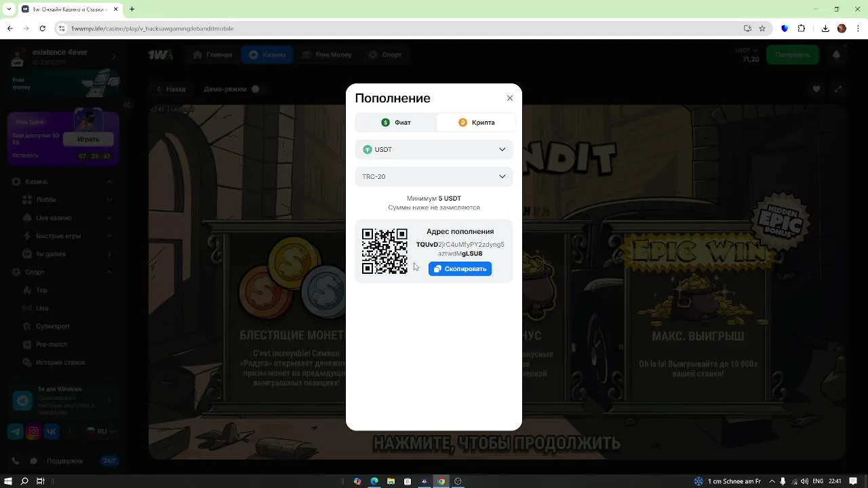The image size is (868, 488).
Task: Click the browser URL address field
Action: [x=400, y=28]
